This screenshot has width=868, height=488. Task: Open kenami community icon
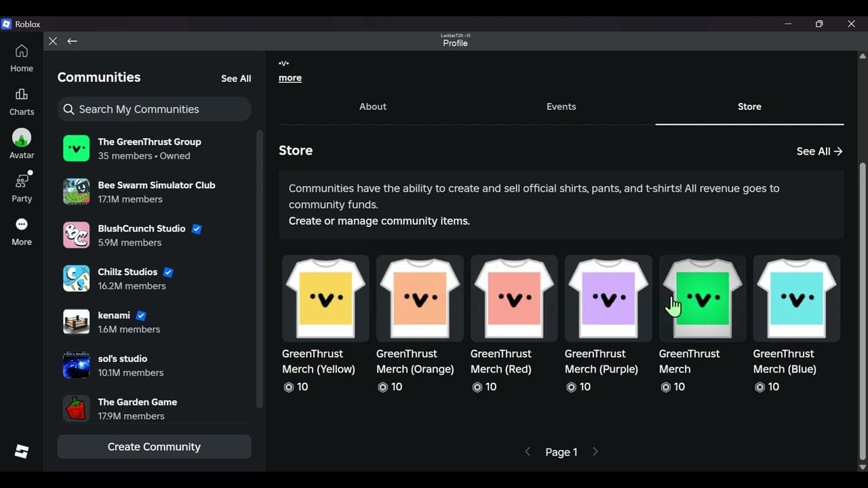pos(76,322)
